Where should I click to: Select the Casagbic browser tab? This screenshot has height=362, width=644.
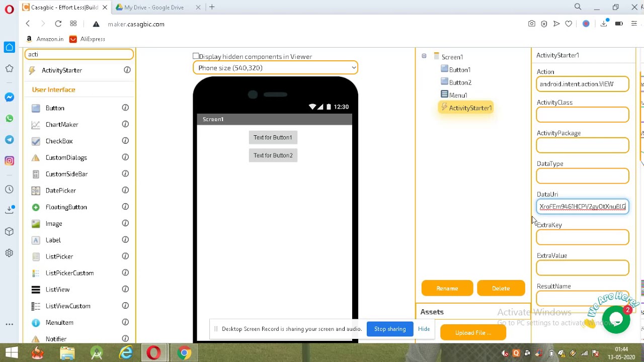click(64, 7)
